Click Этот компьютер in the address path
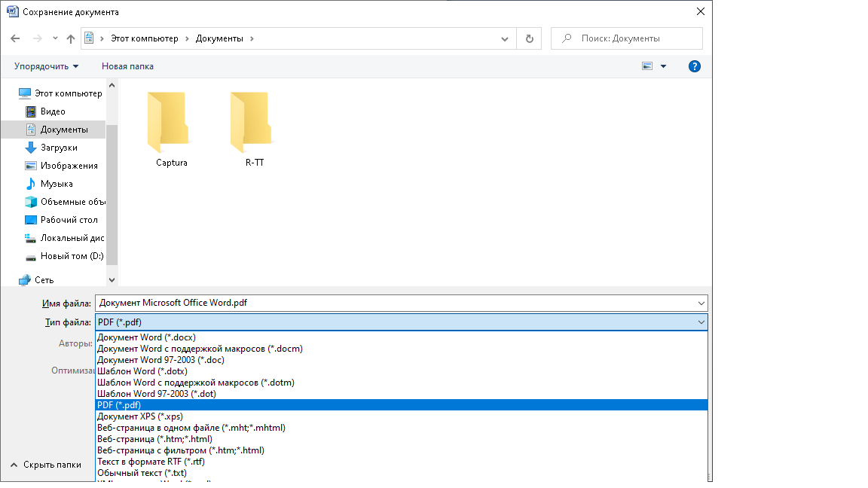 [x=145, y=38]
